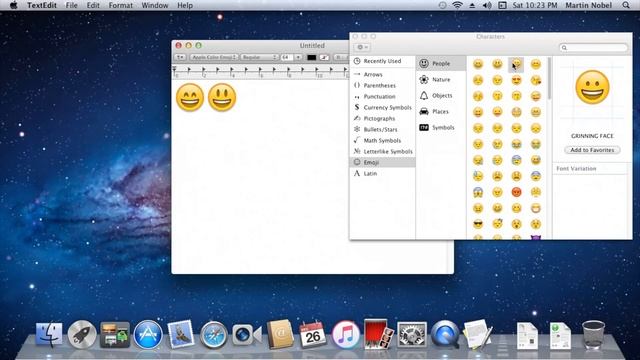The height and width of the screenshot is (360, 640).
Task: Open the Trash in the Dock
Action: 593,335
